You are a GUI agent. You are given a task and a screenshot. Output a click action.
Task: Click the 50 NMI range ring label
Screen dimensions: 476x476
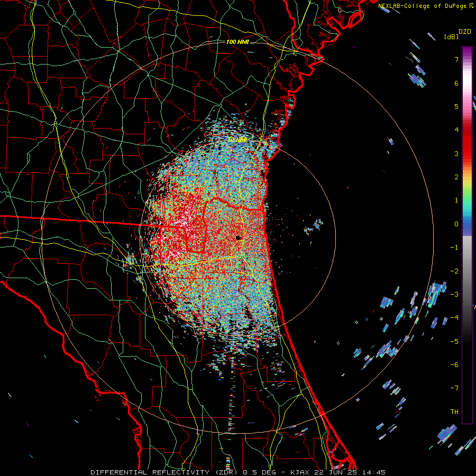[237, 140]
